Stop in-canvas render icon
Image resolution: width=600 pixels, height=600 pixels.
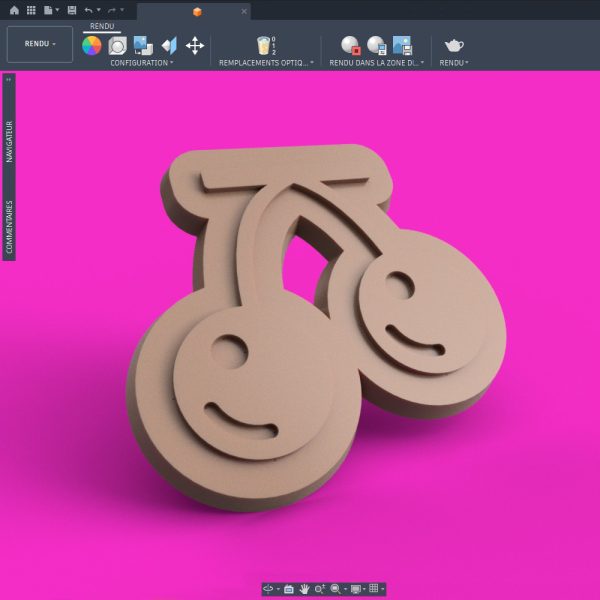[351, 45]
